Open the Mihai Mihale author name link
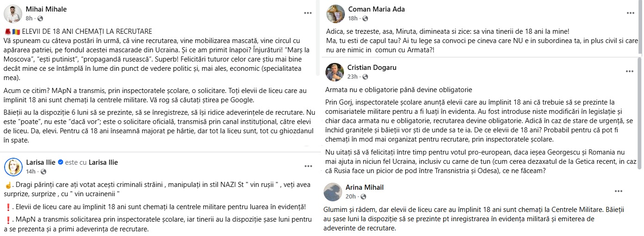644x236 pixels. [46, 9]
